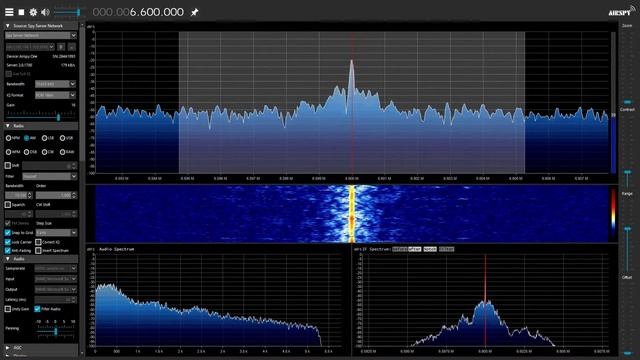Click the last IF Spectrum option button
The width and height of the screenshot is (640, 360).
[446, 249]
